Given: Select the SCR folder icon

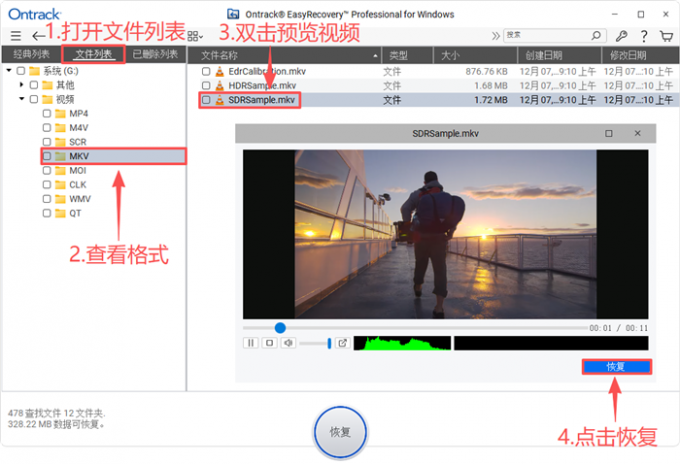Looking at the screenshot, I should coord(60,142).
